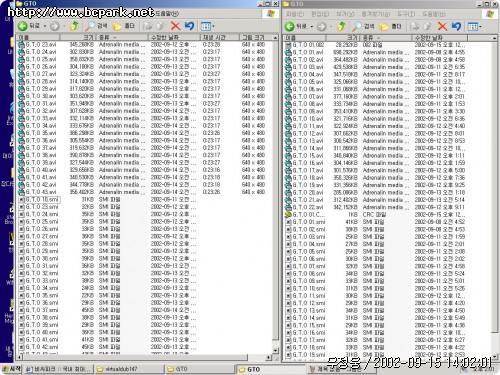Open Views dropdown in left GTO window
The image size is (500, 375).
(x=213, y=26)
